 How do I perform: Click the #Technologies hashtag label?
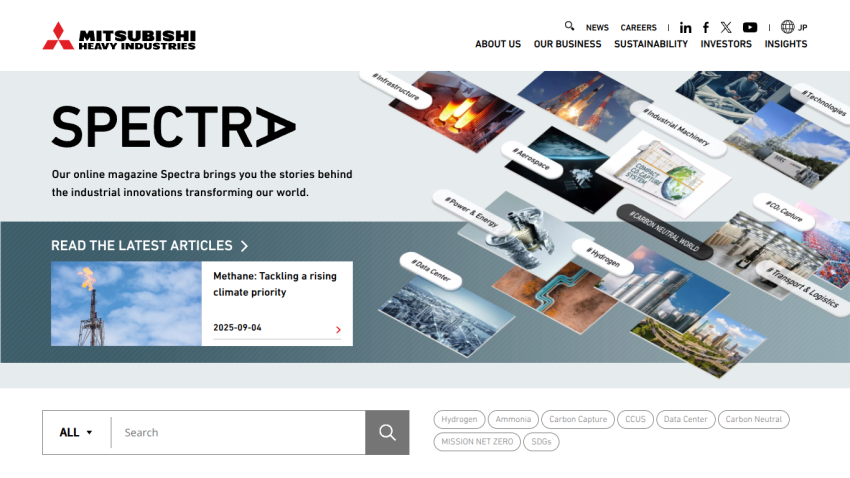[823, 102]
